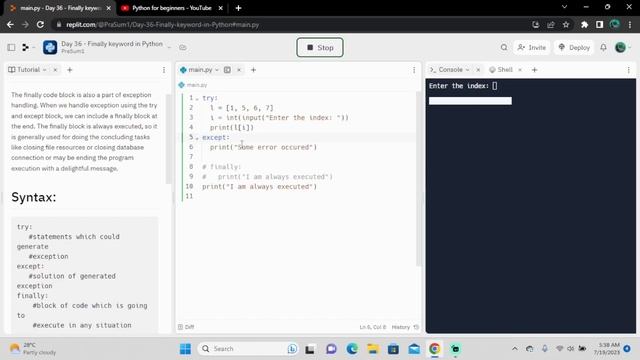The width and height of the screenshot is (640, 360).
Task: Click the editor vertical scrollbar
Action: coord(418,180)
